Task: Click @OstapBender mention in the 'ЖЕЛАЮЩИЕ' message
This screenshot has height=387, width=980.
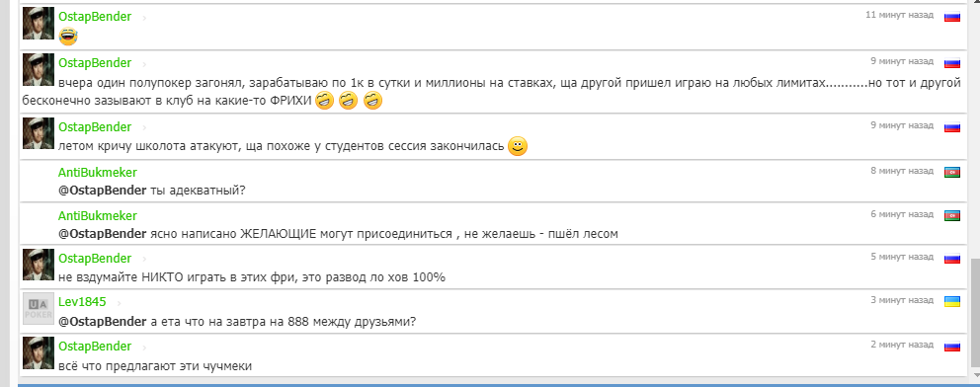Action: [102, 234]
